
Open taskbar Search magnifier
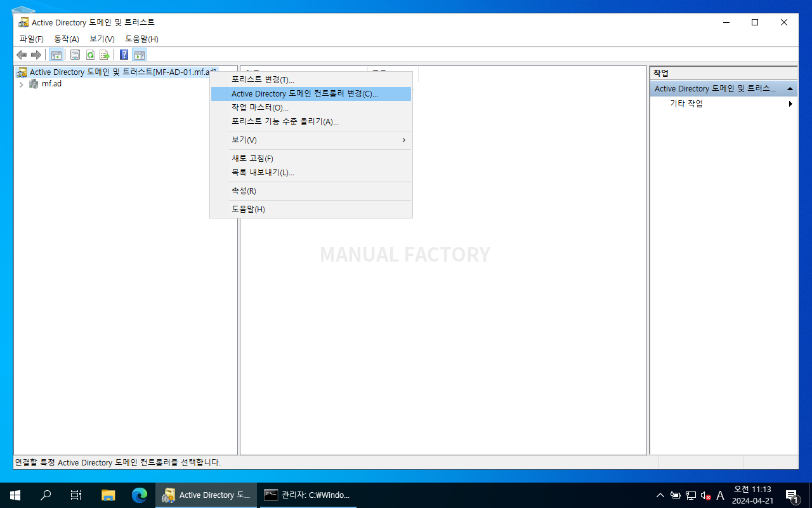pyautogui.click(x=46, y=495)
